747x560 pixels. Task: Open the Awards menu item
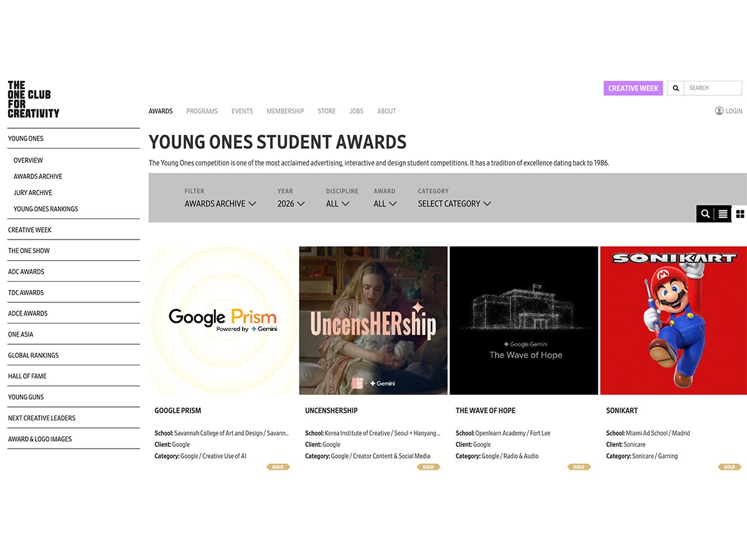pos(161,111)
